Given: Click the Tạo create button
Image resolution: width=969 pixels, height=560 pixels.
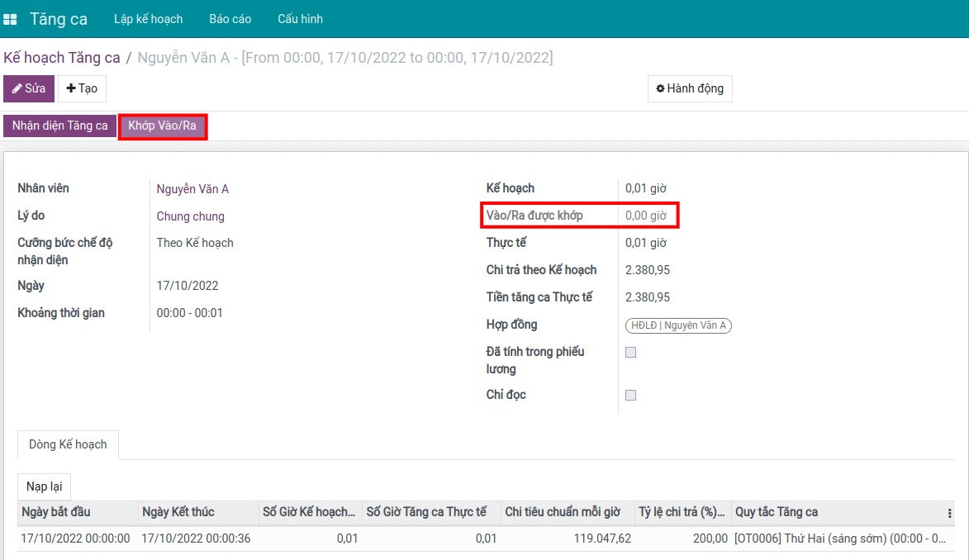Looking at the screenshot, I should pos(82,88).
